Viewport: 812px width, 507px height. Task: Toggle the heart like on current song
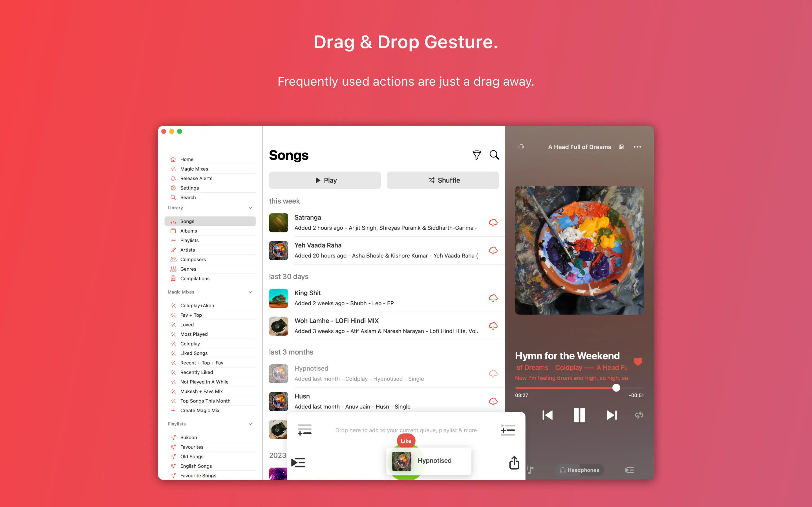(x=638, y=361)
